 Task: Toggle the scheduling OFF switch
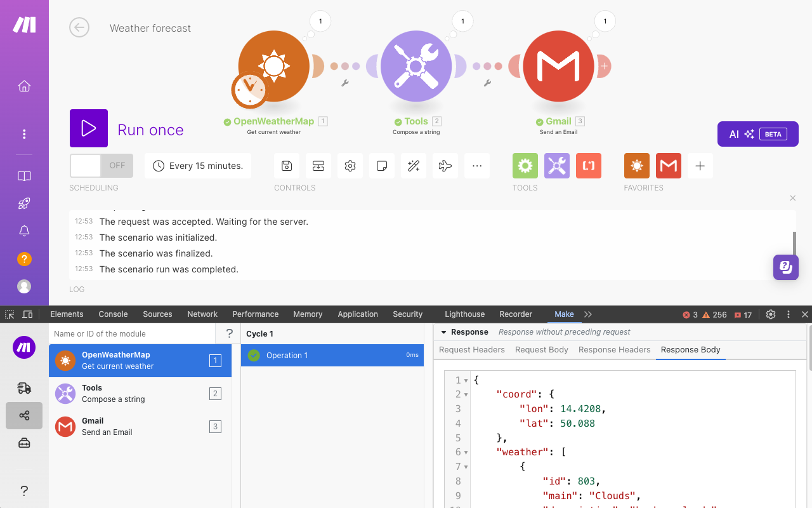(x=101, y=166)
